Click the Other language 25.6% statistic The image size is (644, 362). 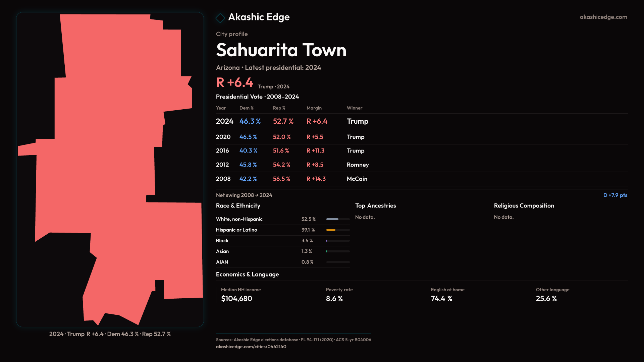[552, 295]
